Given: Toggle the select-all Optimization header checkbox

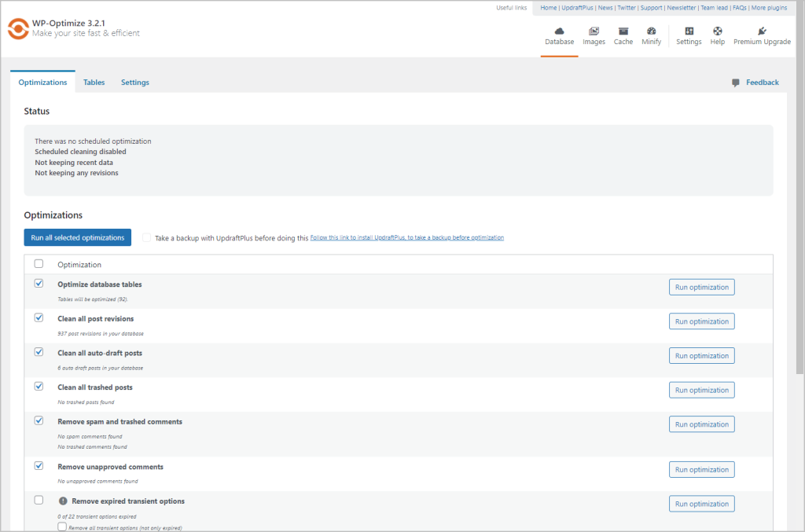Looking at the screenshot, I should point(39,264).
